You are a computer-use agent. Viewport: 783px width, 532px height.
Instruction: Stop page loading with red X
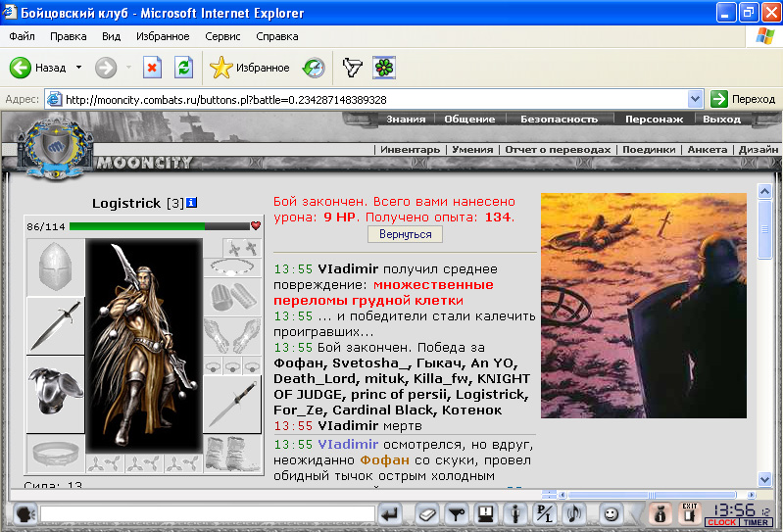pyautogui.click(x=152, y=68)
